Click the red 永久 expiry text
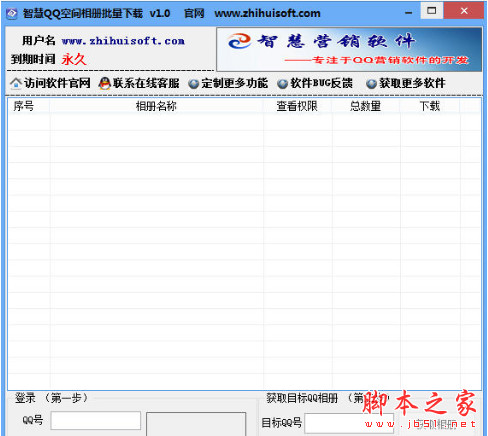This screenshot has height=436, width=488. click(x=74, y=59)
